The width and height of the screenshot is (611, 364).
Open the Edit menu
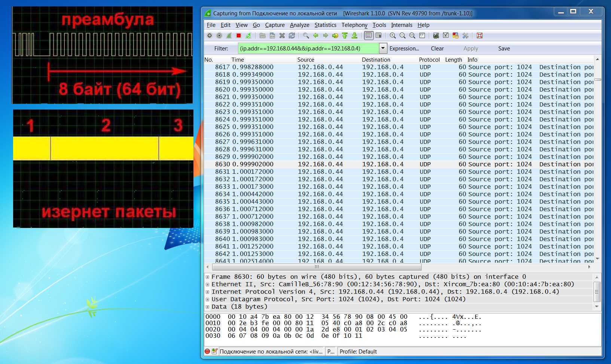point(226,25)
